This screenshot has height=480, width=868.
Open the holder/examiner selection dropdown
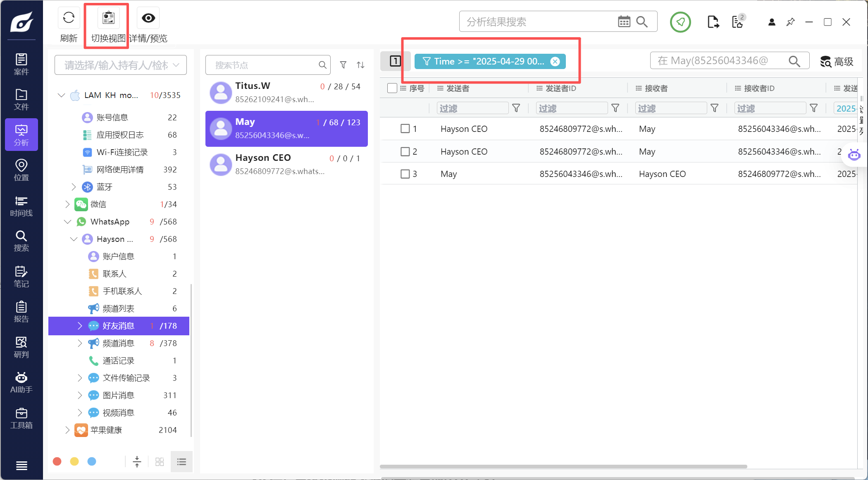tap(121, 65)
